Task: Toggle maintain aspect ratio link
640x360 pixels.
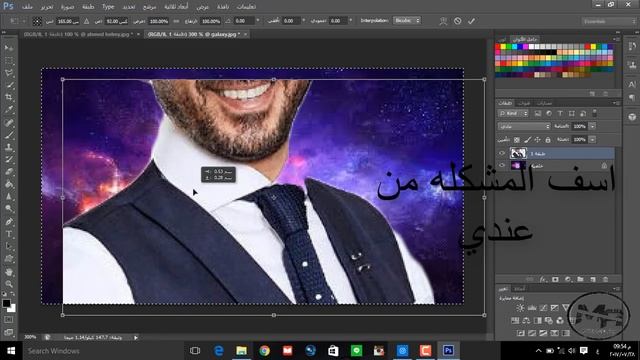Action: (x=176, y=21)
